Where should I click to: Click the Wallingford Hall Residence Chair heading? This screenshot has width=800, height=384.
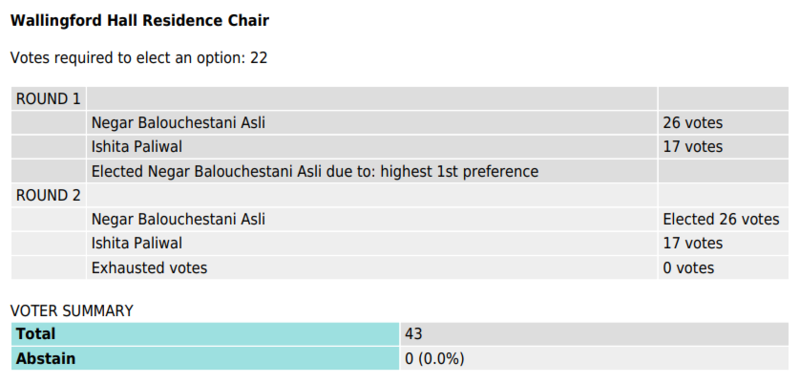139,21
